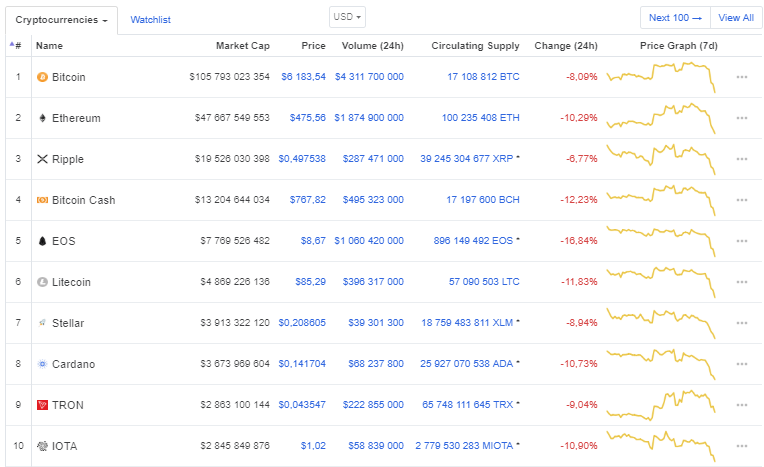Sort by the Price column header
The height and width of the screenshot is (467, 764).
313,46
